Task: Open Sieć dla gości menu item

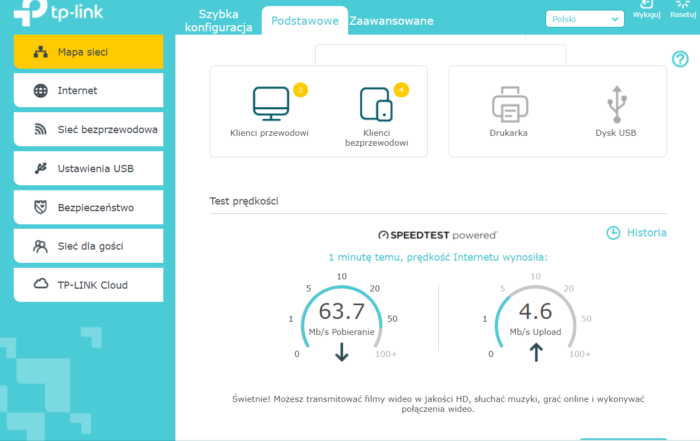Action: click(88, 246)
